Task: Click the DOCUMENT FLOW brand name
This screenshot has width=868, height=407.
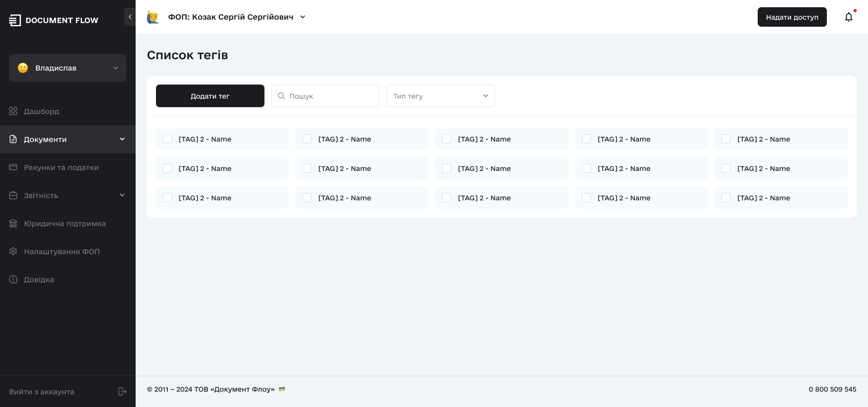Action: [62, 20]
